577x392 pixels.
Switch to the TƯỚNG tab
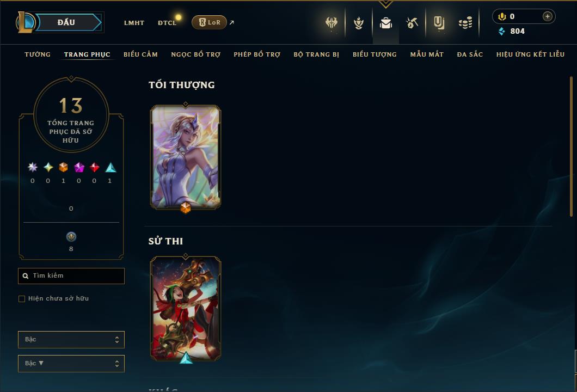pos(38,54)
